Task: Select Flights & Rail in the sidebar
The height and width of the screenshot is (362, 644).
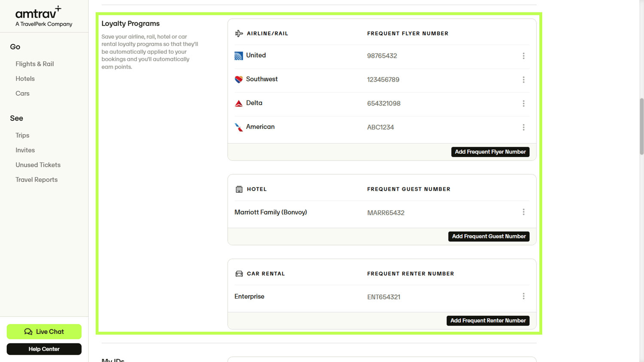Action: coord(34,64)
